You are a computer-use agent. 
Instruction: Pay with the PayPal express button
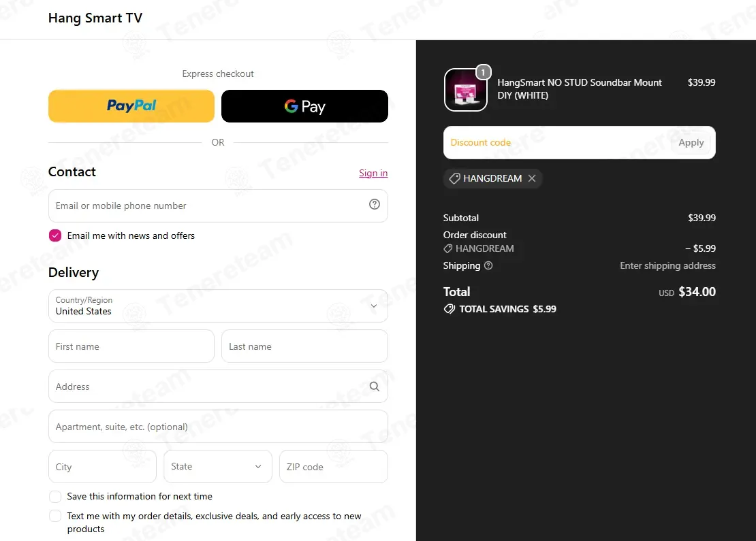pos(131,106)
